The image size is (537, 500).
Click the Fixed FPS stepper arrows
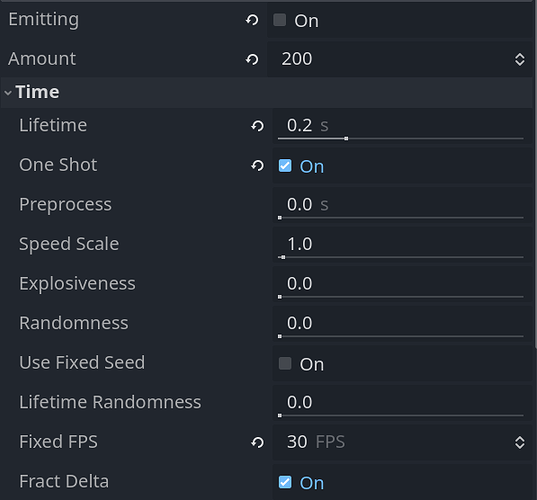pos(520,442)
